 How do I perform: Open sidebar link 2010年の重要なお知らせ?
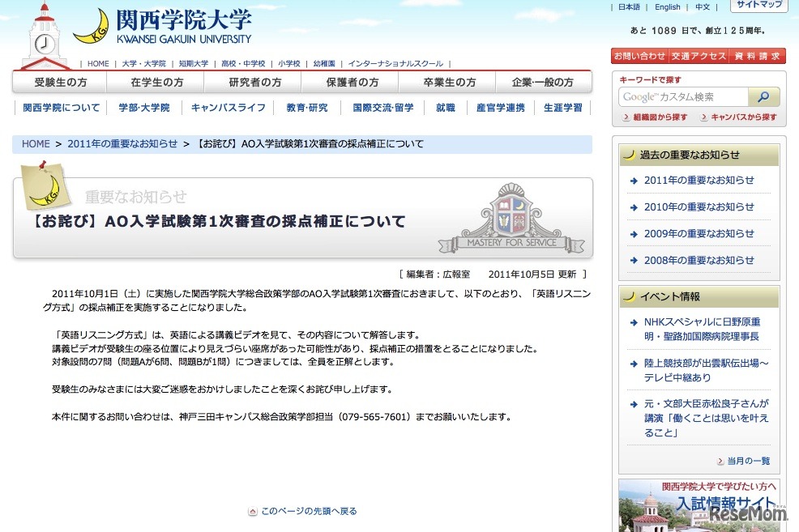tap(699, 207)
